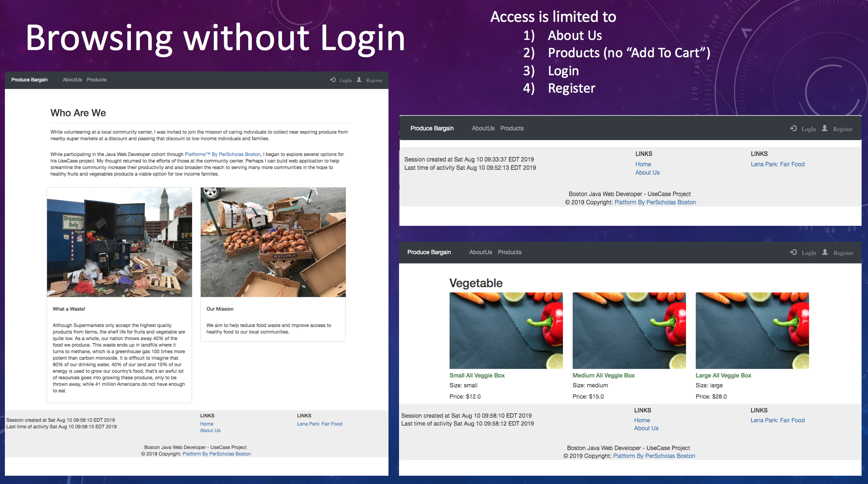The width and height of the screenshot is (868, 484).
Task: Open Platforms By PerScholas Boston paragraph link
Action: 222,154
